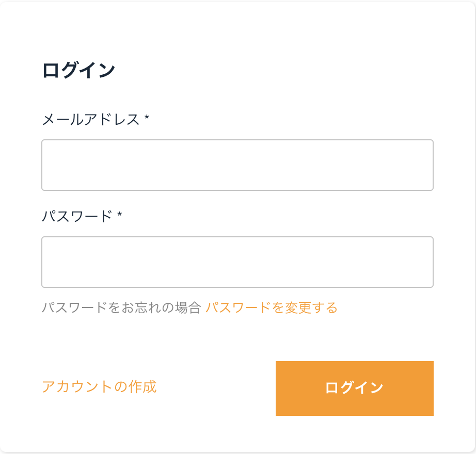This screenshot has height=454, width=476.
Task: Click inside the empty password box
Action: point(237,262)
